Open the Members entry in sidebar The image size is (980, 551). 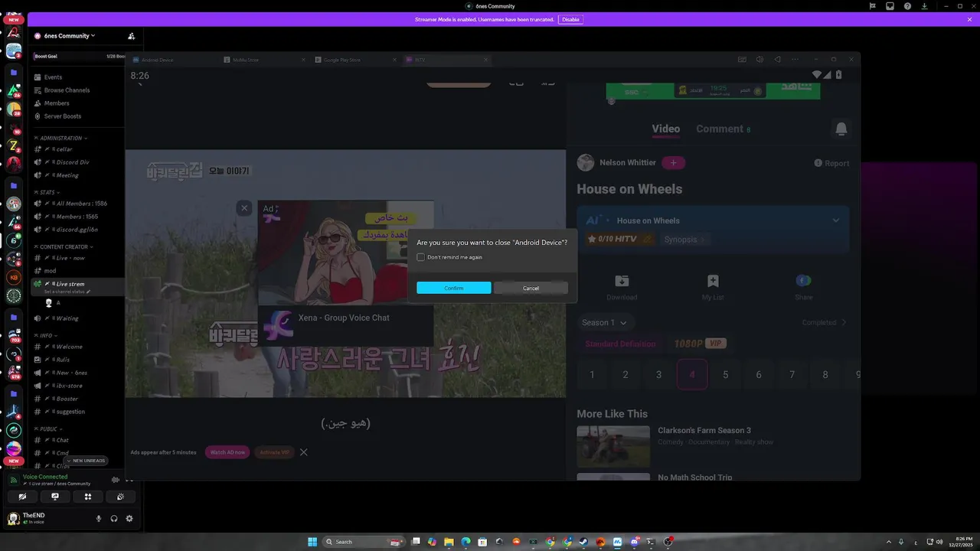coord(57,103)
